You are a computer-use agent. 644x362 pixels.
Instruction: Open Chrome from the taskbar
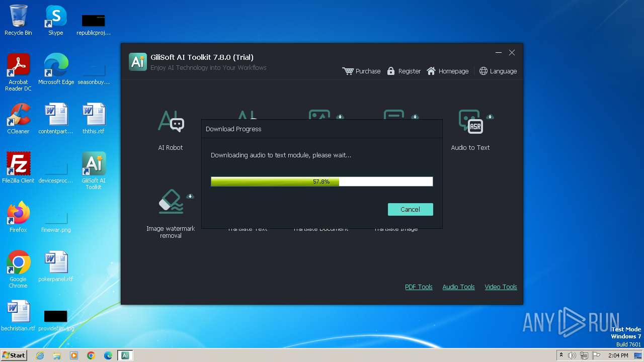point(91,355)
